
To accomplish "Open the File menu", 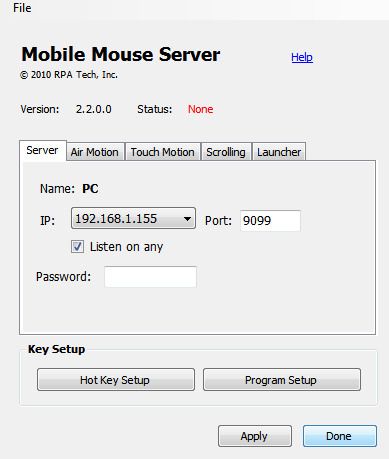I will (22, 8).
